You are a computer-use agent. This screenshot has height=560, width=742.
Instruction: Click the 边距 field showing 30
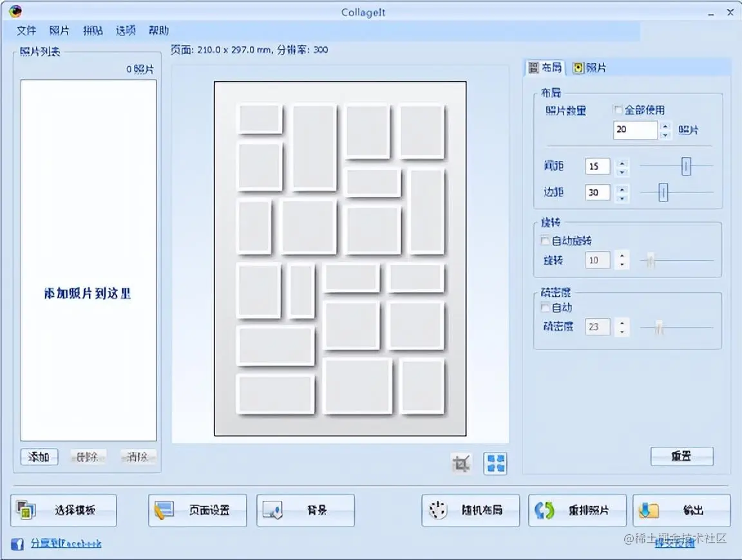[598, 192]
